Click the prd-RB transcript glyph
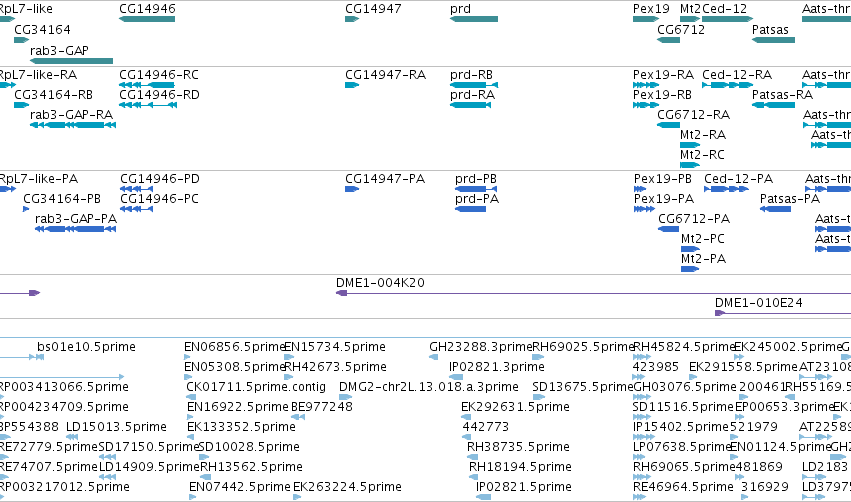Screen dimensions: 851x502 pos(474,85)
